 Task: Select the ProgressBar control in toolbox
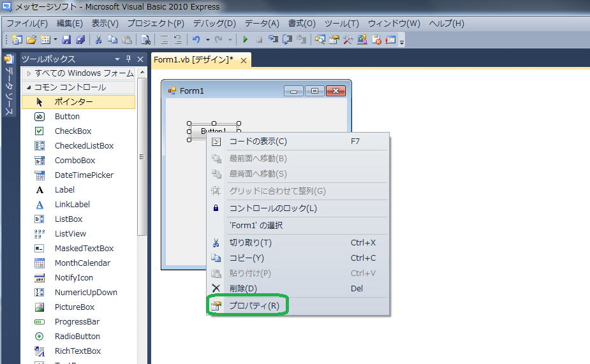78,321
